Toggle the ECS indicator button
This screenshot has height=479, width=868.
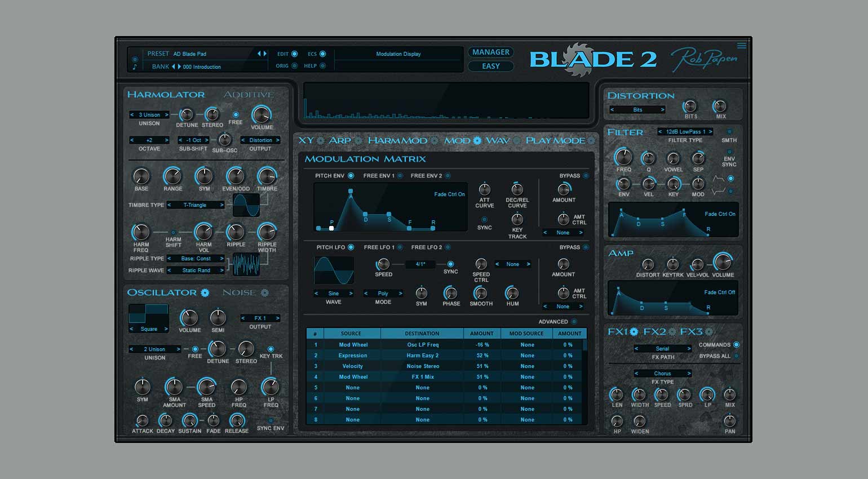pos(323,54)
